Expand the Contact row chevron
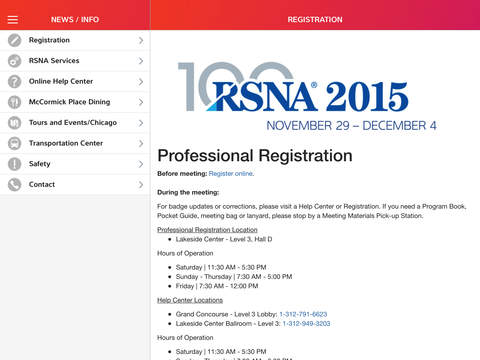The height and width of the screenshot is (360, 480). (141, 185)
